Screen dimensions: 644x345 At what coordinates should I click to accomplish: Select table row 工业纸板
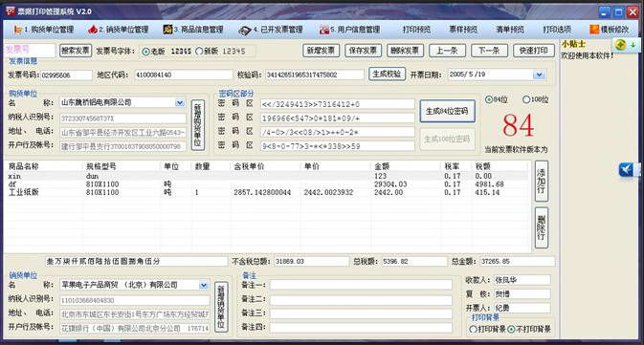click(266, 192)
